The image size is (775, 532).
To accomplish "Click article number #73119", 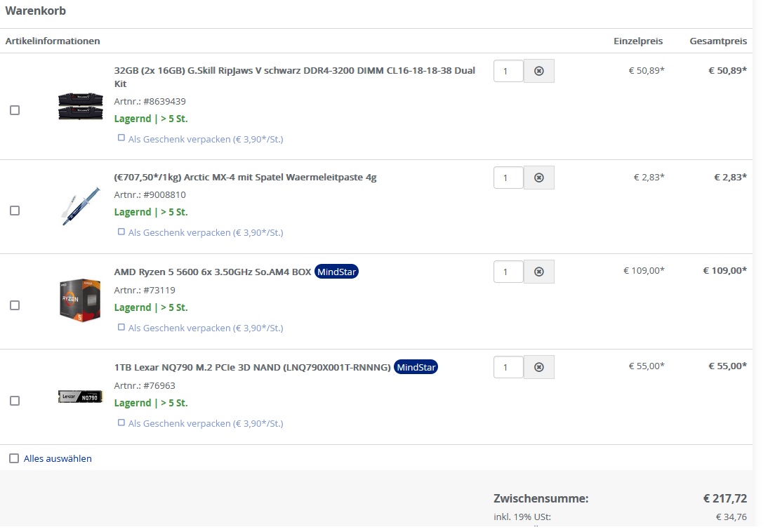I will [x=159, y=290].
